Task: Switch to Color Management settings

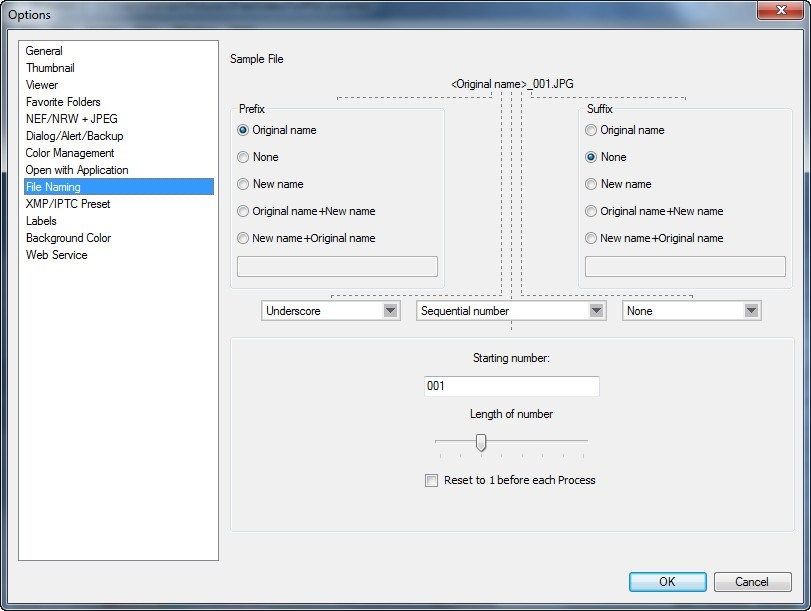Action: [70, 153]
